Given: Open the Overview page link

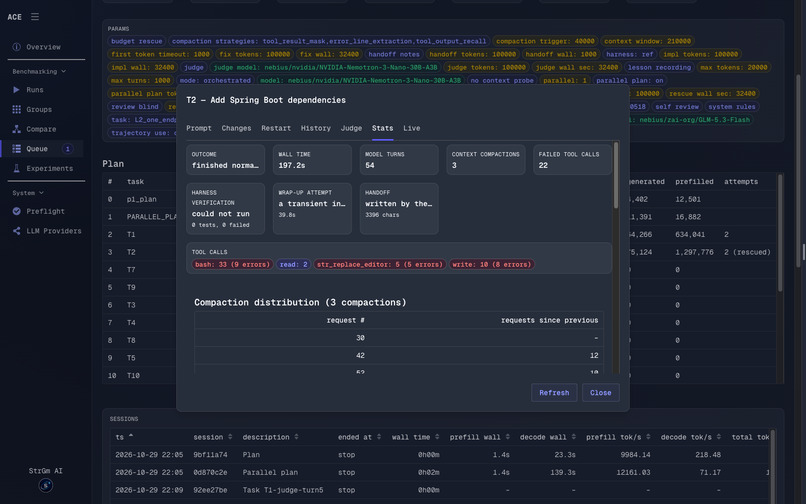Looking at the screenshot, I should (x=43, y=47).
